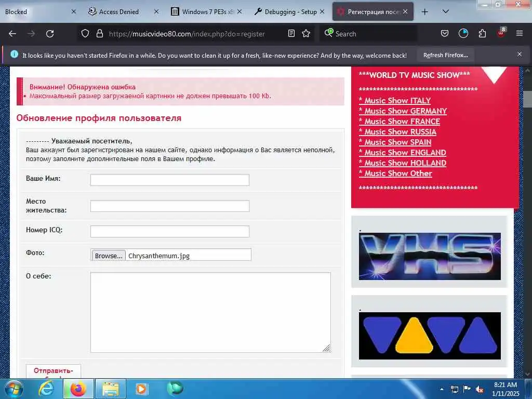Click the О себе text area
Screen dimensions: 532x399
210,312
